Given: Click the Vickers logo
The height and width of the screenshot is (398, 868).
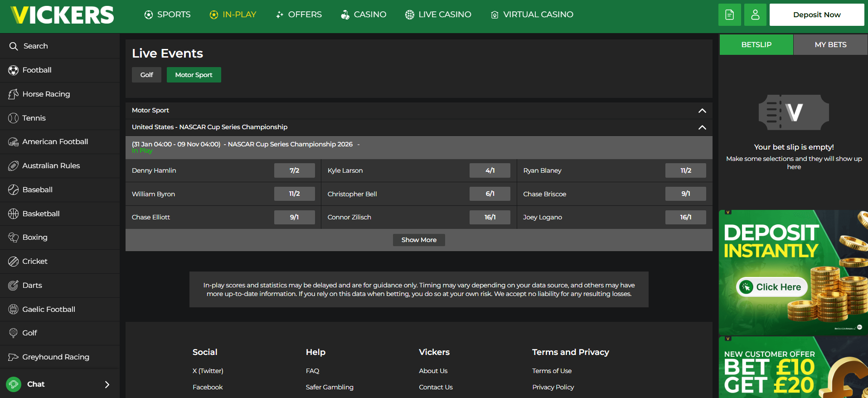Looking at the screenshot, I should coord(63,15).
